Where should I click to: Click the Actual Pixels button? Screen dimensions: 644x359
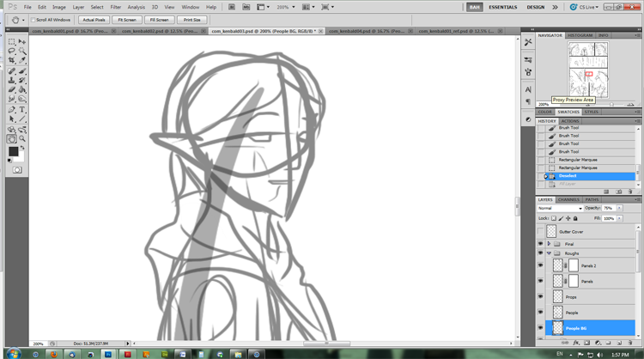pos(93,19)
